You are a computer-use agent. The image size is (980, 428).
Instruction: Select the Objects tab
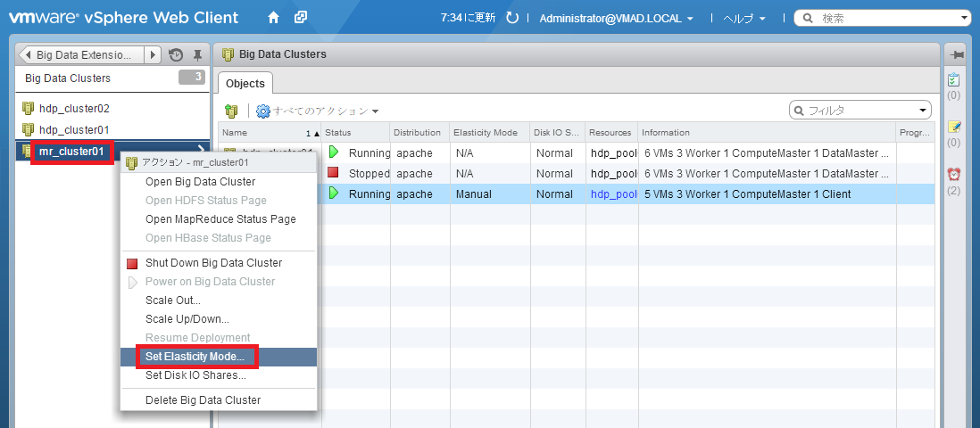pos(245,84)
